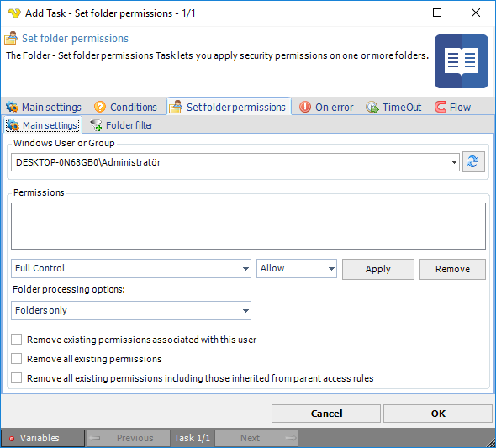Close the Add Task window
Screen dimensions: 496x448
(476, 13)
